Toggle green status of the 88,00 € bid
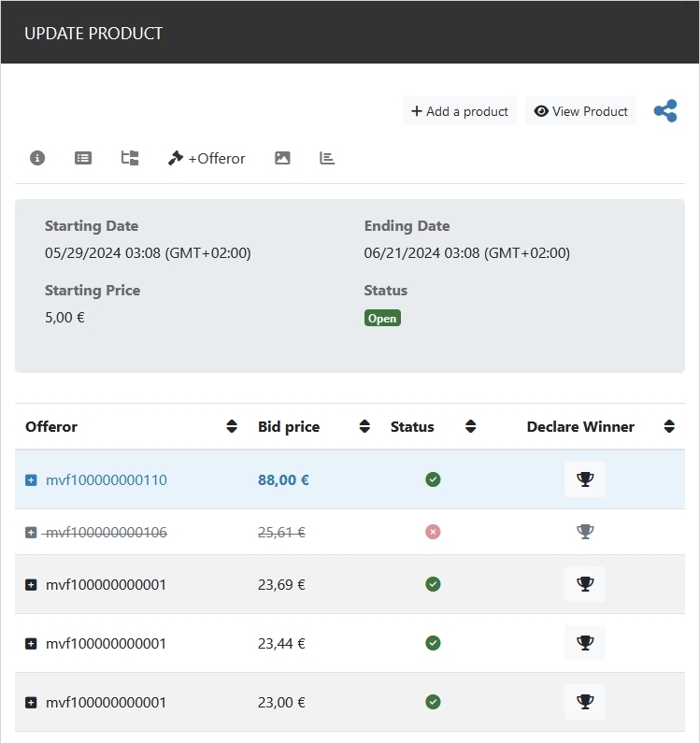 coord(433,479)
